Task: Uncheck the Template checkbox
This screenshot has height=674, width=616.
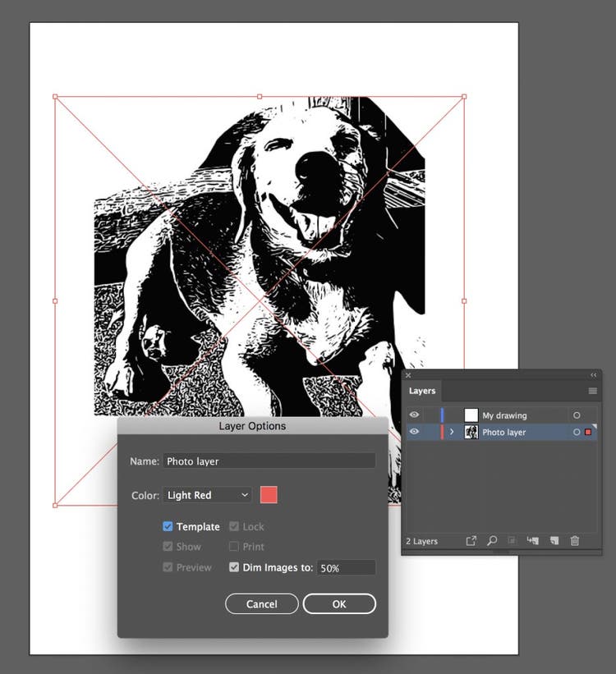Action: coord(168,527)
